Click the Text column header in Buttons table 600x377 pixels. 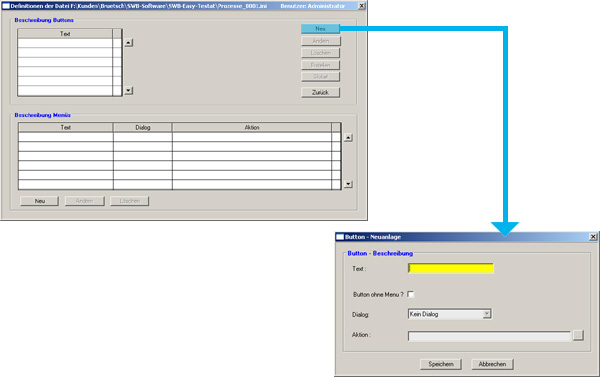click(x=65, y=34)
